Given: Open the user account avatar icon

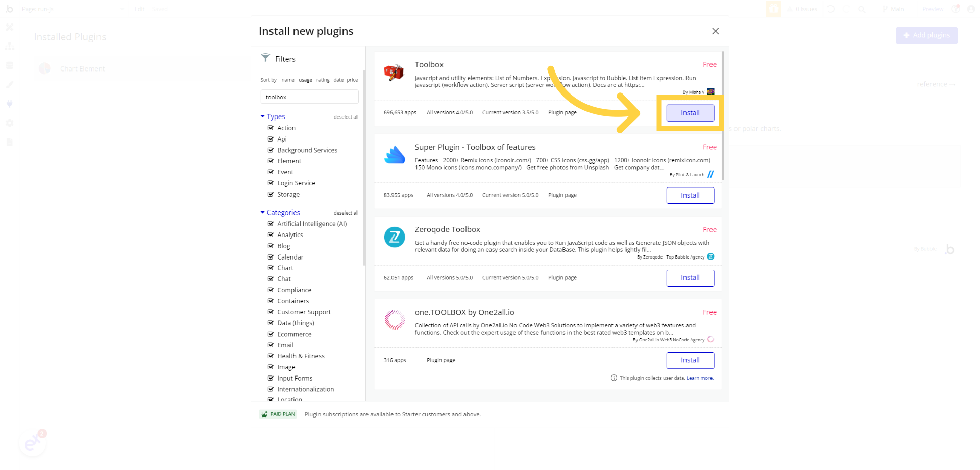Looking at the screenshot, I should [971, 9].
